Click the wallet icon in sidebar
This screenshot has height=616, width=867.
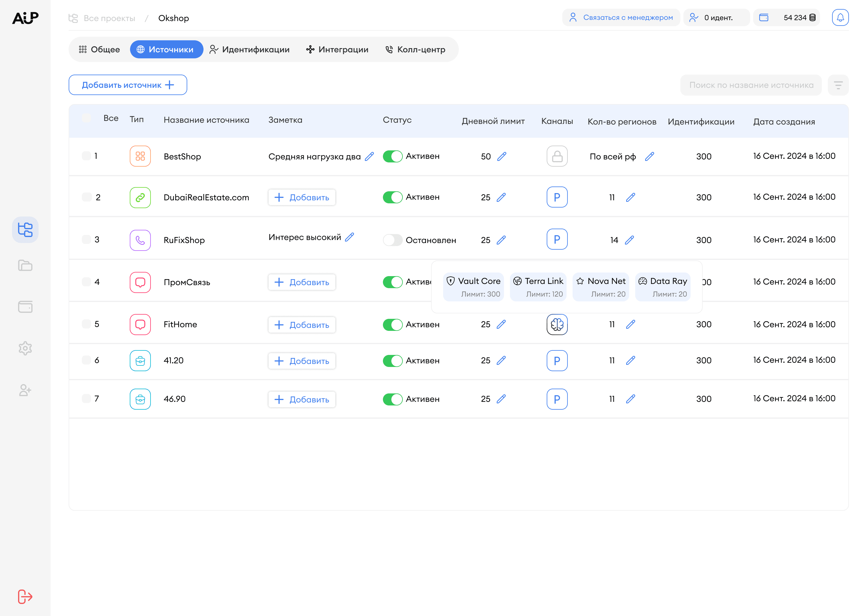(x=25, y=306)
